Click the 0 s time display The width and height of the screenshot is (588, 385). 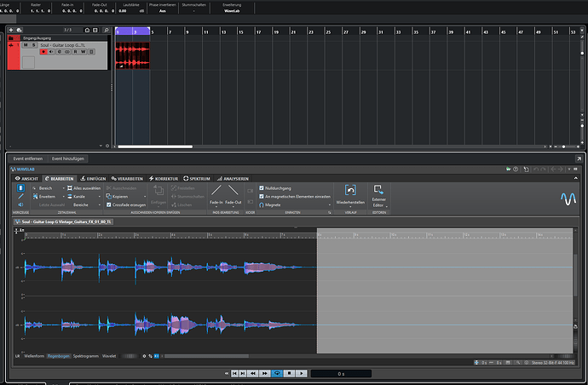[341, 373]
